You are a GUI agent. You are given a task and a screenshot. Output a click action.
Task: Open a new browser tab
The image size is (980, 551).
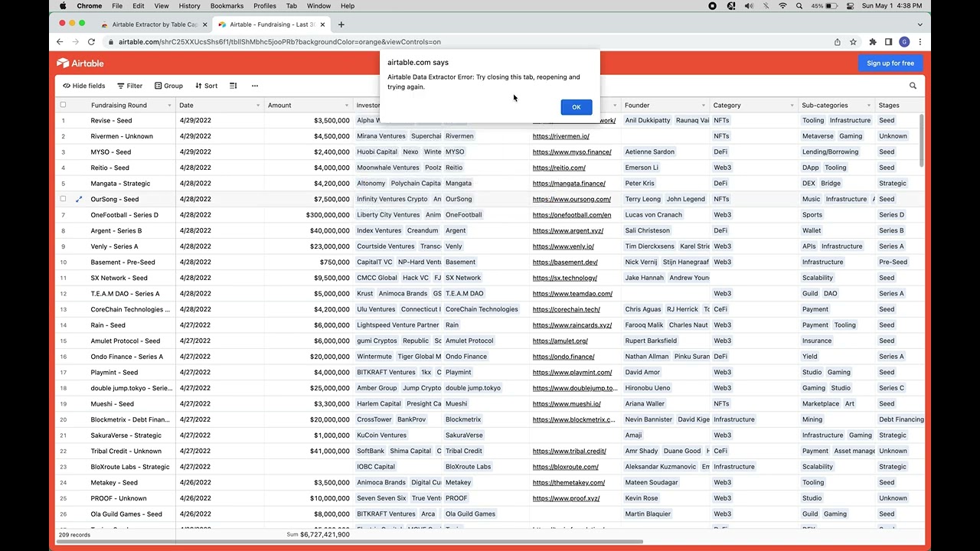click(341, 24)
